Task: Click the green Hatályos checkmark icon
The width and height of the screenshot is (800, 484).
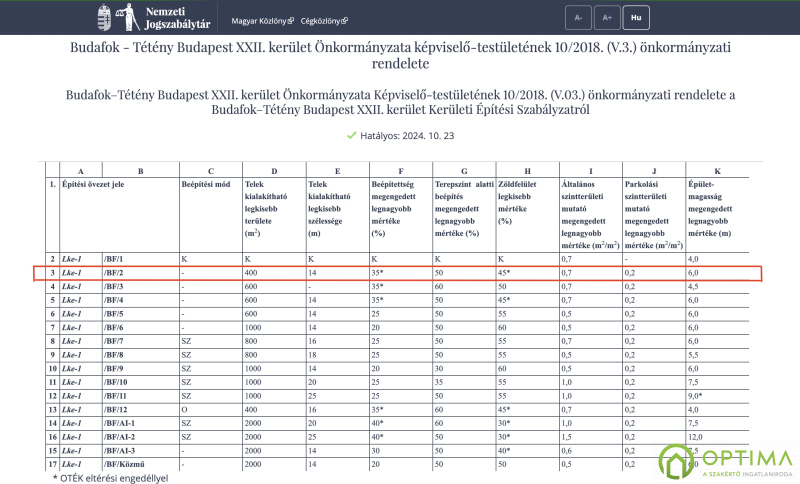Action: (351, 135)
